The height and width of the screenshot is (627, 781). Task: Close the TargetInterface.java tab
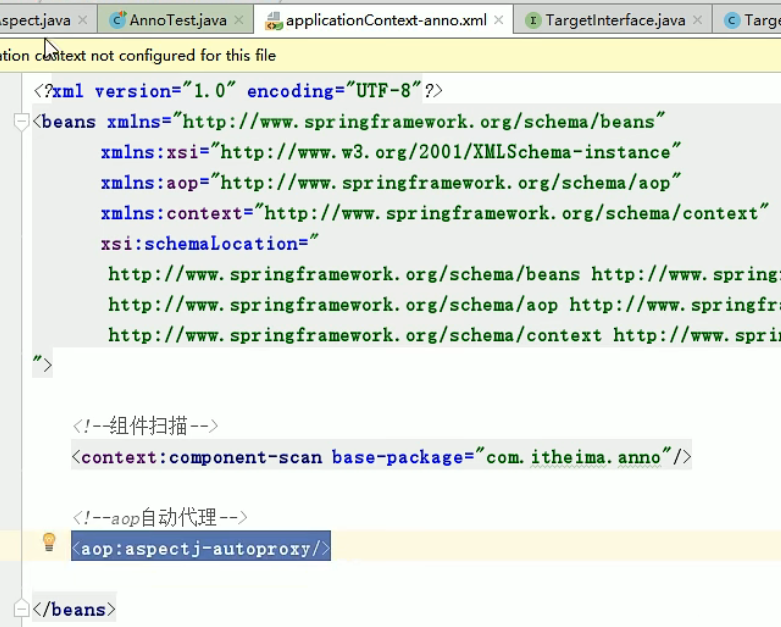click(x=698, y=20)
